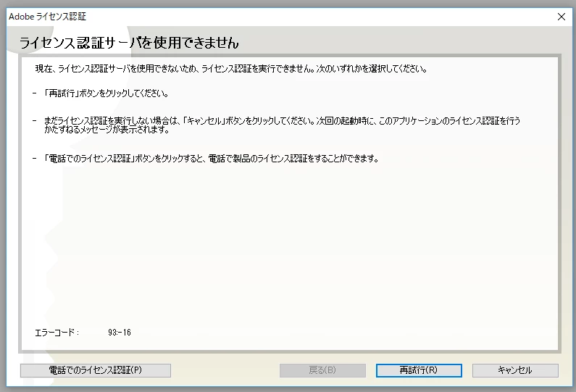Click the Adobe ライセンス認証 window title
Image resolution: width=576 pixels, height=392 pixels.
(x=47, y=17)
